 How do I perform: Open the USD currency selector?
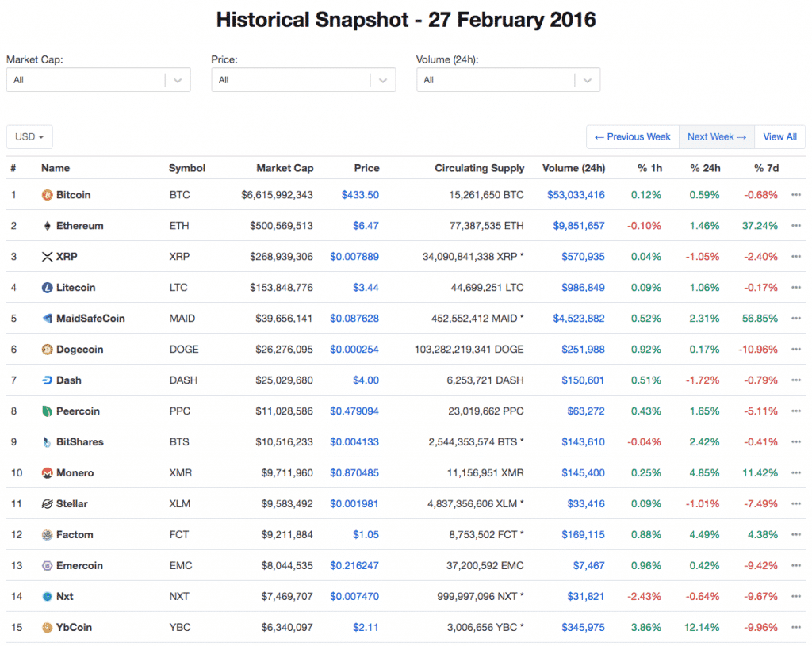pos(29,137)
